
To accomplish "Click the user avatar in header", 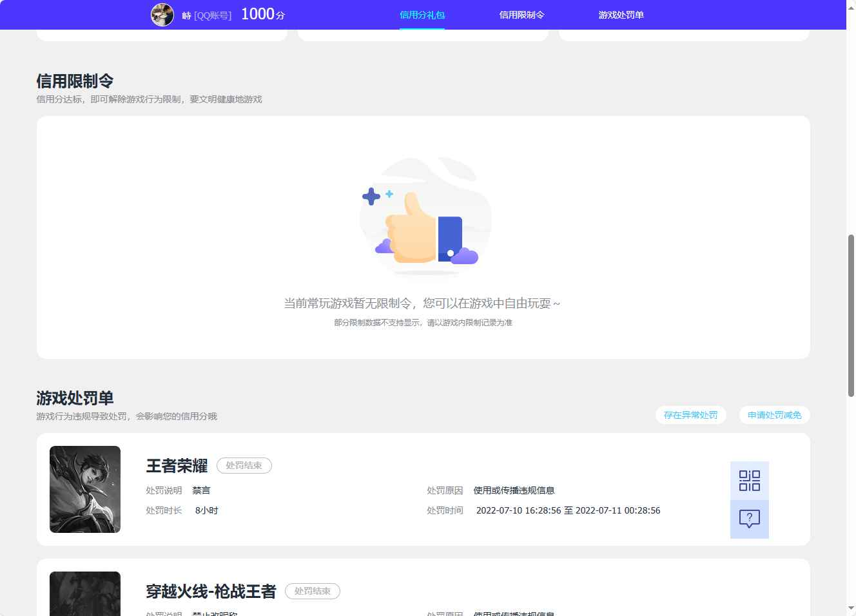I will (162, 15).
